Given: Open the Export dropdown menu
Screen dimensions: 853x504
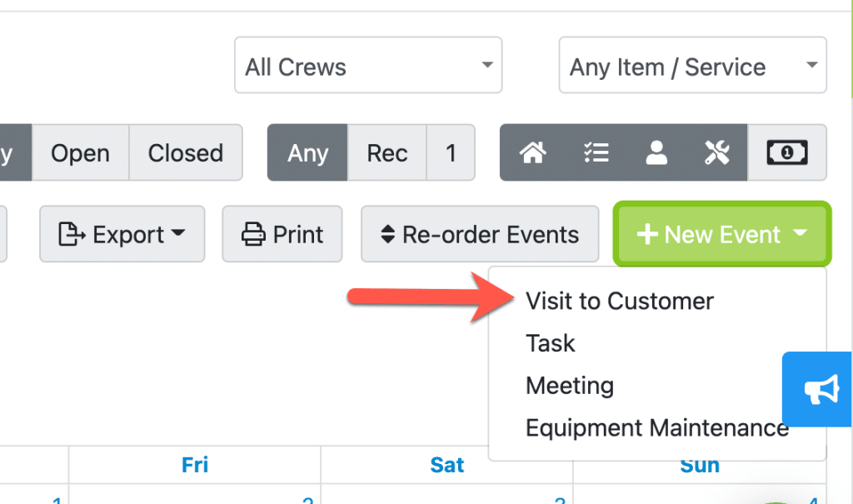Looking at the screenshot, I should click(122, 235).
